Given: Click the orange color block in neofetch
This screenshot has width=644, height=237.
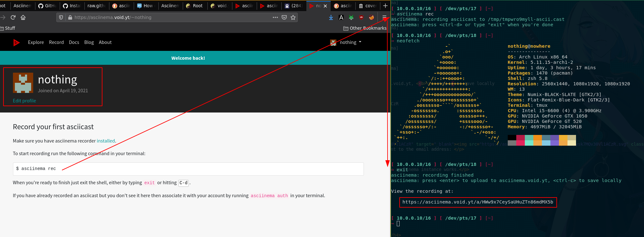Looking at the screenshot, I should pyautogui.click(x=537, y=137).
